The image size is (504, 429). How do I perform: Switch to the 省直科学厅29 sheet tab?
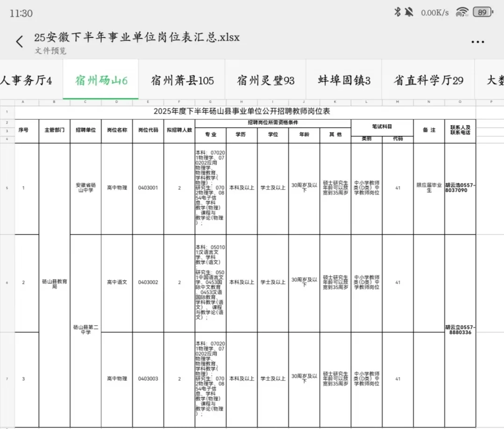click(x=428, y=80)
